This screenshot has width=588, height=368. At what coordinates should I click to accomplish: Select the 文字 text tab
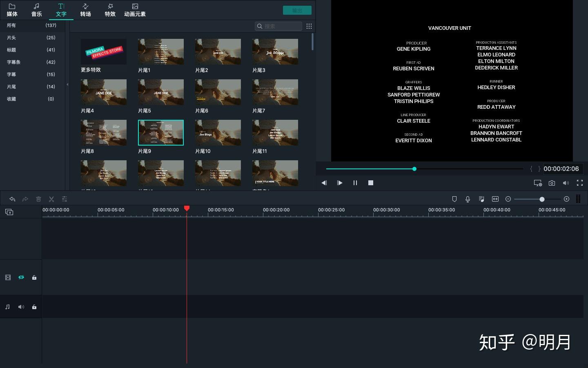click(x=61, y=10)
